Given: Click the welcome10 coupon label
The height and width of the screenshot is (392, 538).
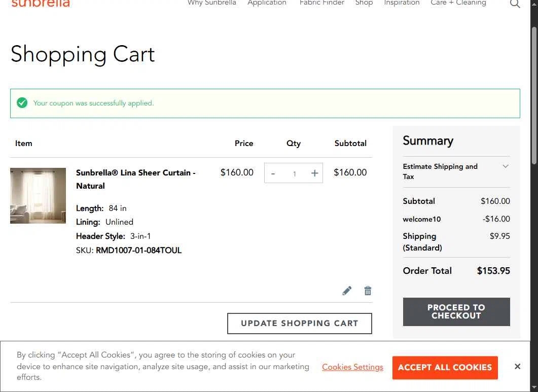Looking at the screenshot, I should [x=422, y=220].
